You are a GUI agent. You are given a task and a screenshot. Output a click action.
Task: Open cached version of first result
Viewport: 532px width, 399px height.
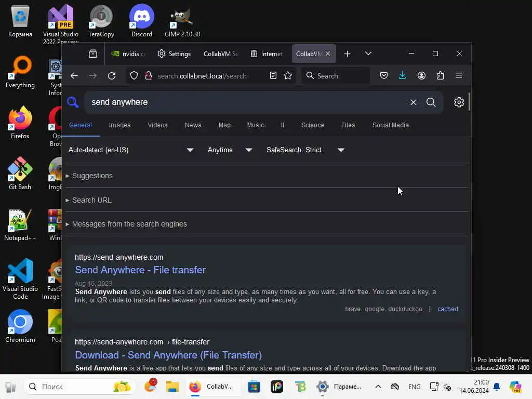(x=447, y=309)
